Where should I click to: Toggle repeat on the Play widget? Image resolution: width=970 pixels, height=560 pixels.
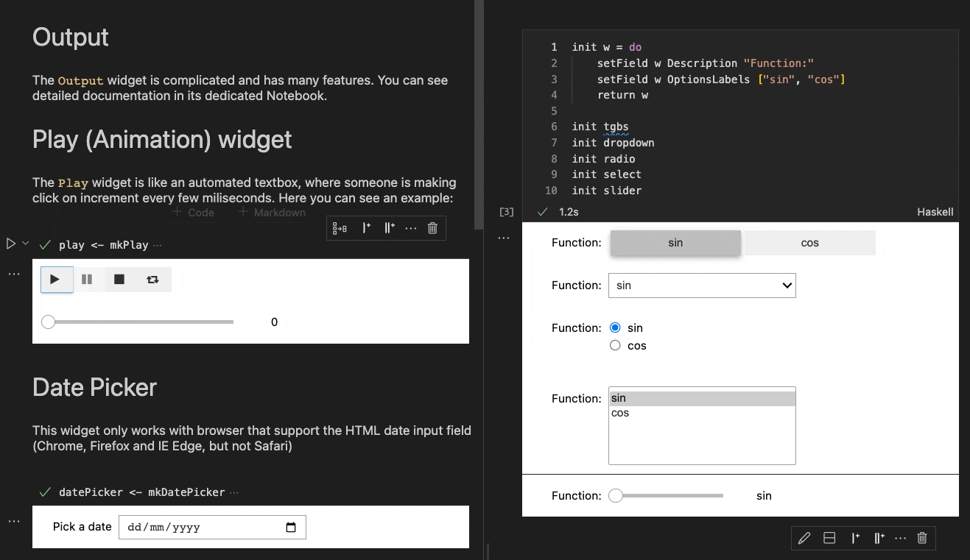click(152, 280)
